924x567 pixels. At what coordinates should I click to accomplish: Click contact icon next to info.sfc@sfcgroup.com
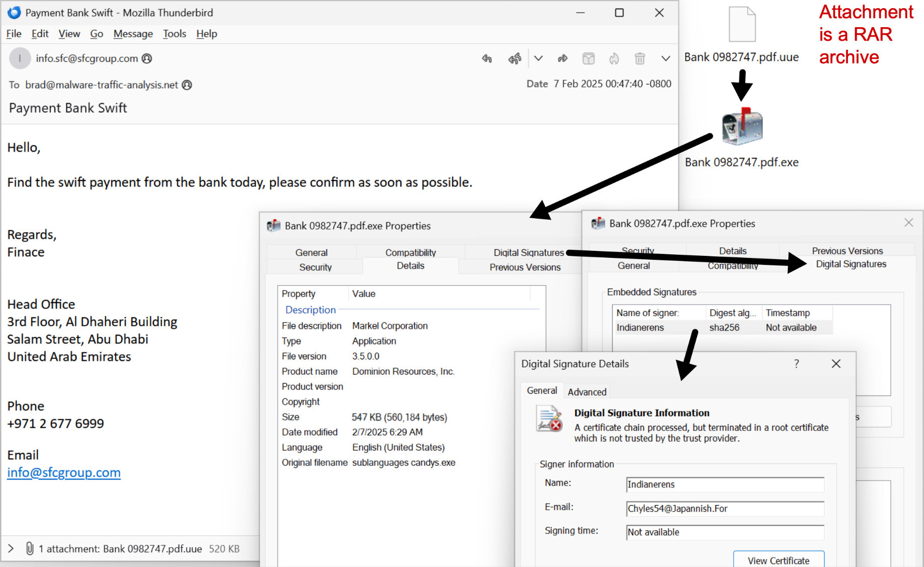(x=147, y=58)
